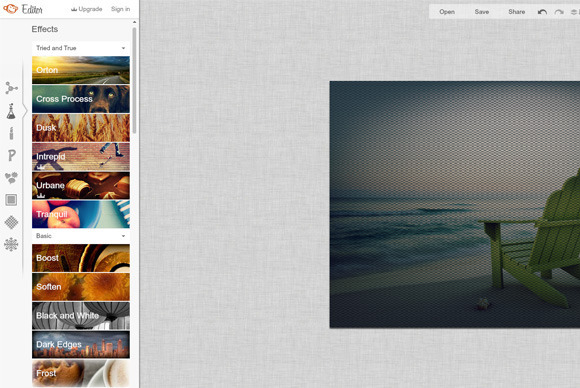Collapse the Tried and True section
This screenshot has height=388, width=580.
point(81,48)
